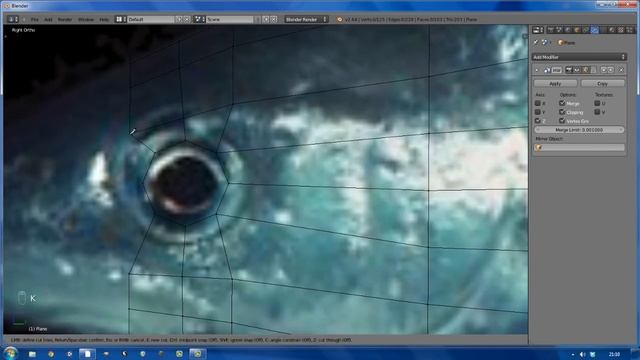The image size is (640, 360).
Task: Switch to Object Constraints tab
Action: [x=585, y=30]
